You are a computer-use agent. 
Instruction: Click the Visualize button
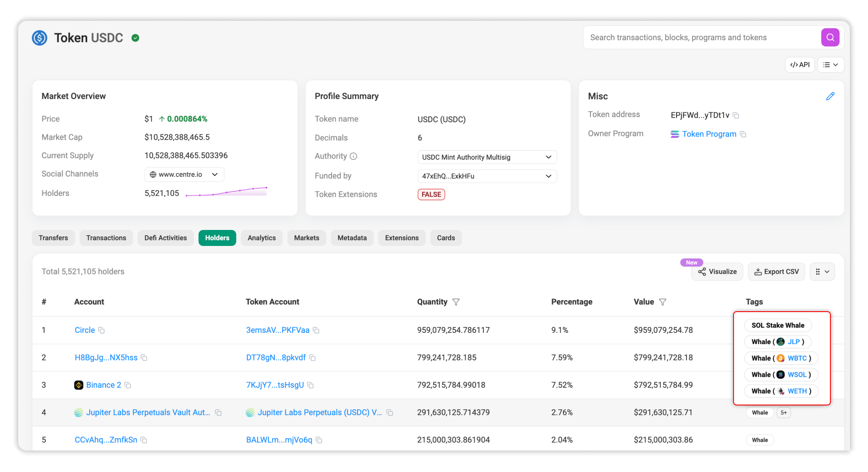(x=717, y=271)
